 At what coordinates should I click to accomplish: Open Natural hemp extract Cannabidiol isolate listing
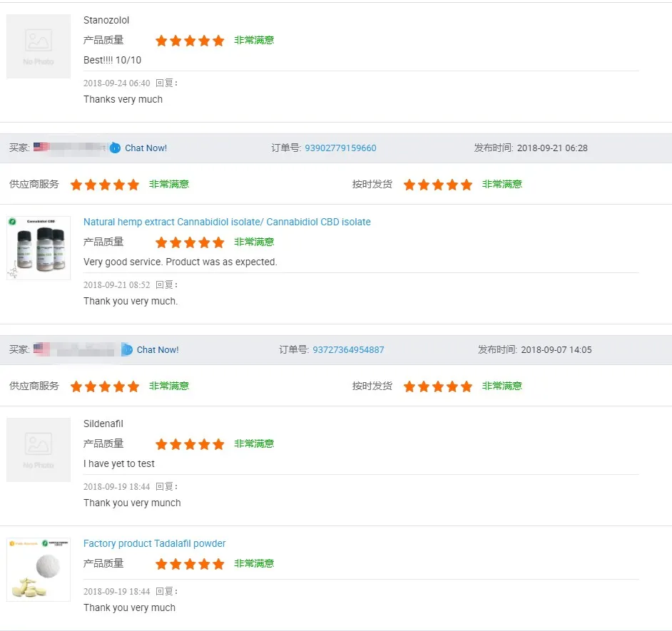[227, 222]
